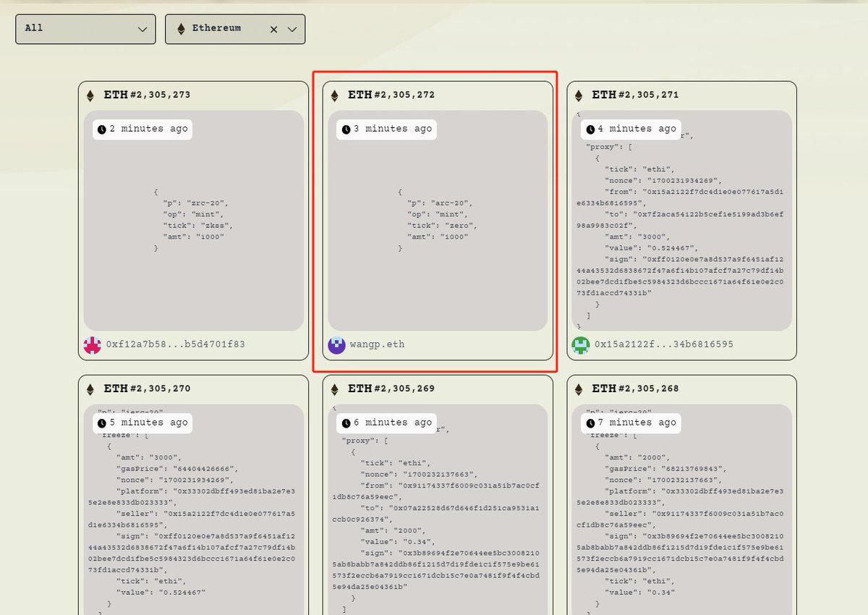Click the clock icon beside 2 minutes ago
The width and height of the screenshot is (868, 615).
click(x=102, y=129)
